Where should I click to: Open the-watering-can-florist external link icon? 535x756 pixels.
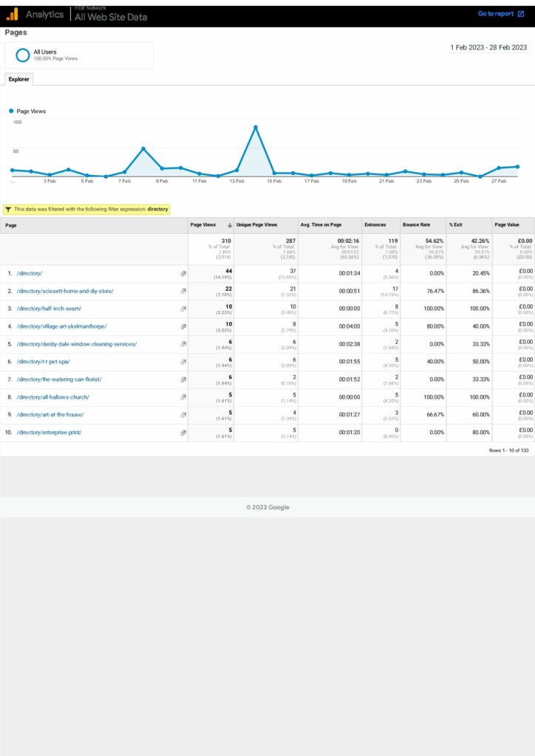pos(183,379)
